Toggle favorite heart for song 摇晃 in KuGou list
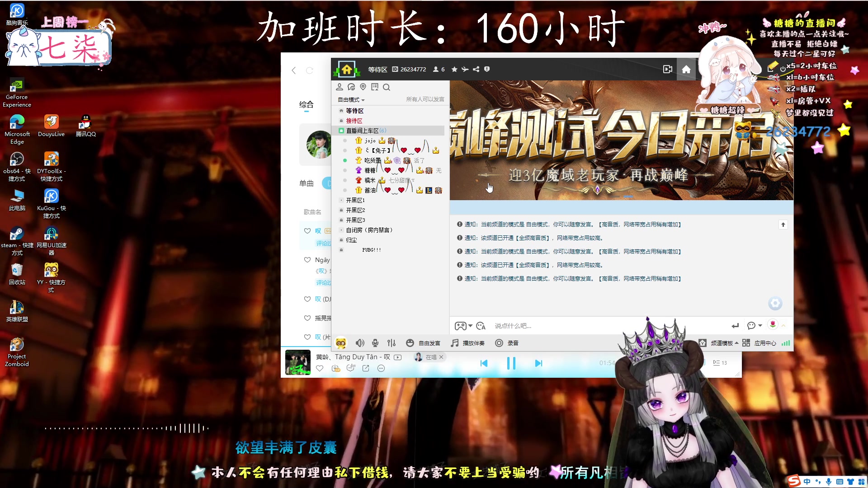The height and width of the screenshot is (488, 868). tap(307, 318)
